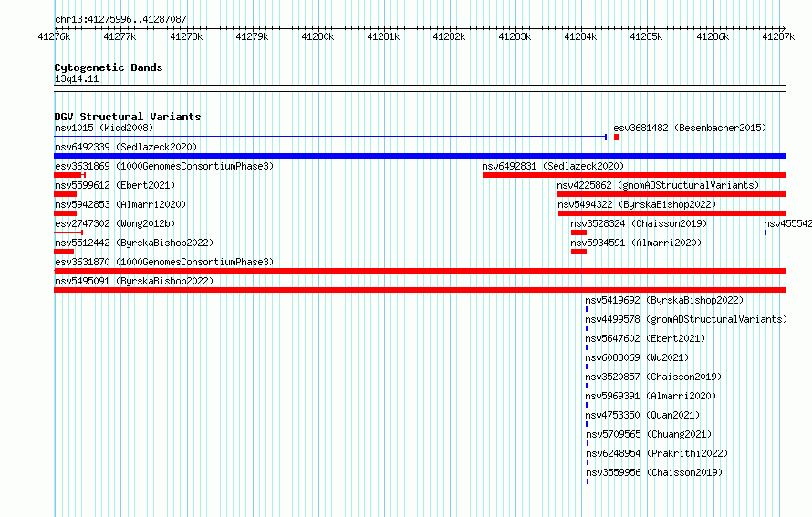
Task: Open the esv3631870 (1000GenomesConsortiumPhase3) label
Action: [164, 262]
